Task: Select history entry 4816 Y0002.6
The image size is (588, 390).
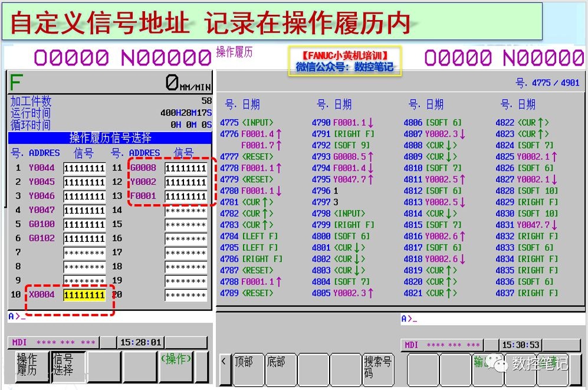Action: click(x=435, y=236)
